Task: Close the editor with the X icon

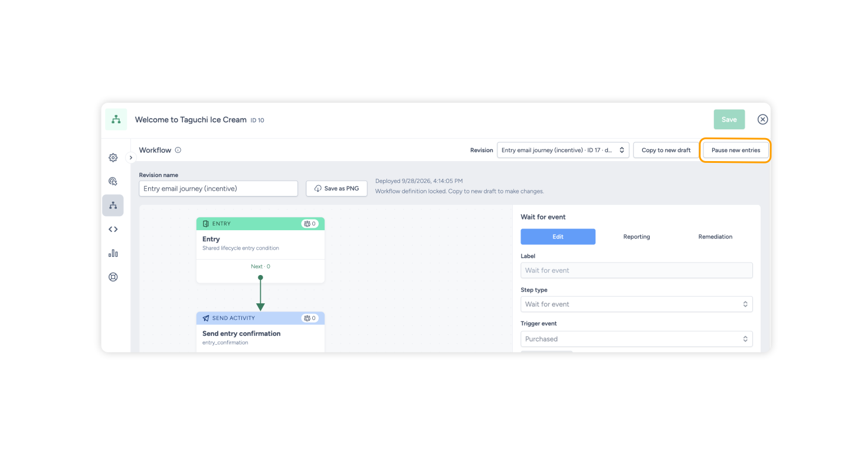Action: [762, 119]
